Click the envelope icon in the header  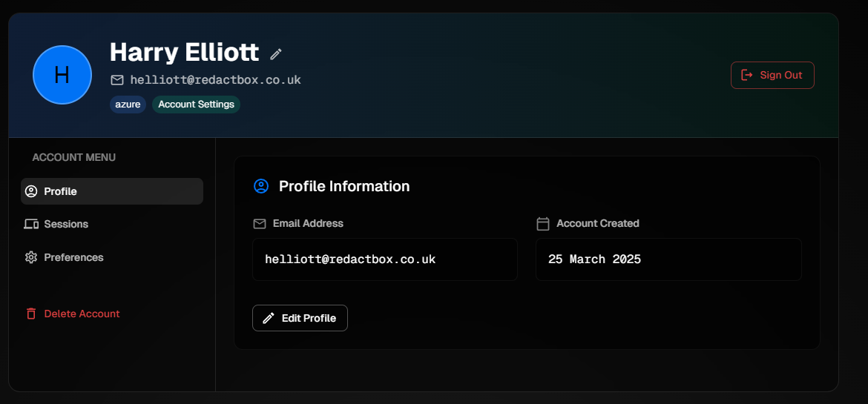point(117,80)
